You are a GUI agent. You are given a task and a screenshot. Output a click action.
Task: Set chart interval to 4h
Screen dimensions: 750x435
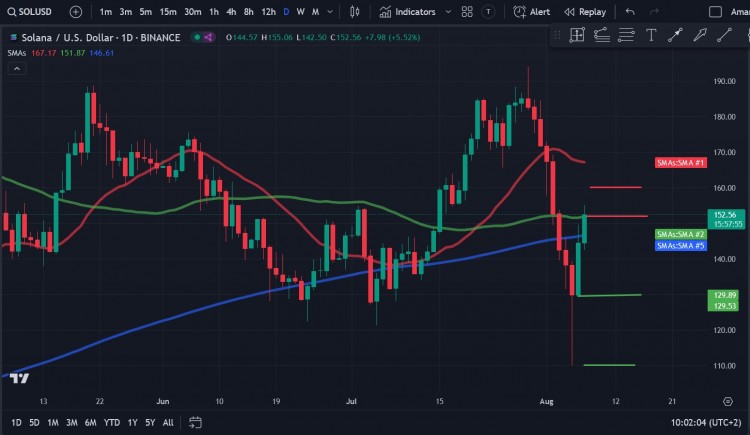(231, 11)
